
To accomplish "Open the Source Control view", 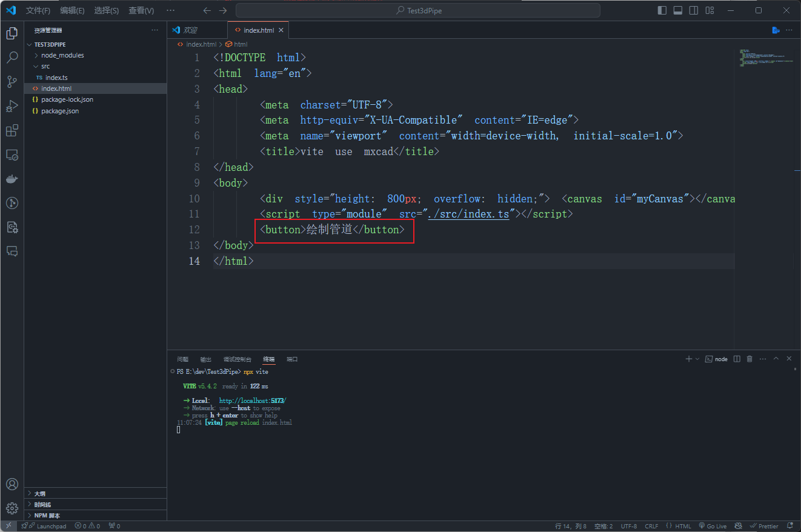I will click(12, 82).
